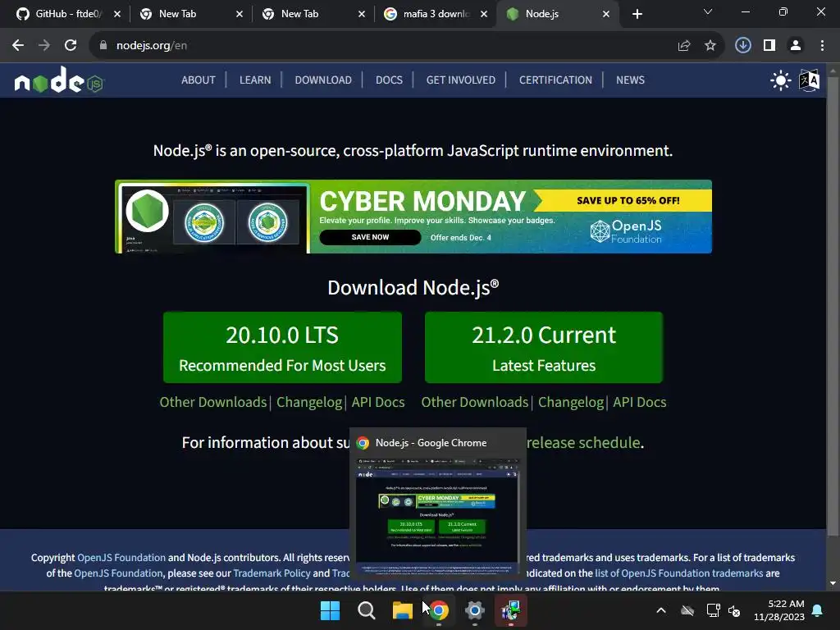The image size is (840, 630).
Task: Open Other Downloads under Current
Action: [x=475, y=402]
